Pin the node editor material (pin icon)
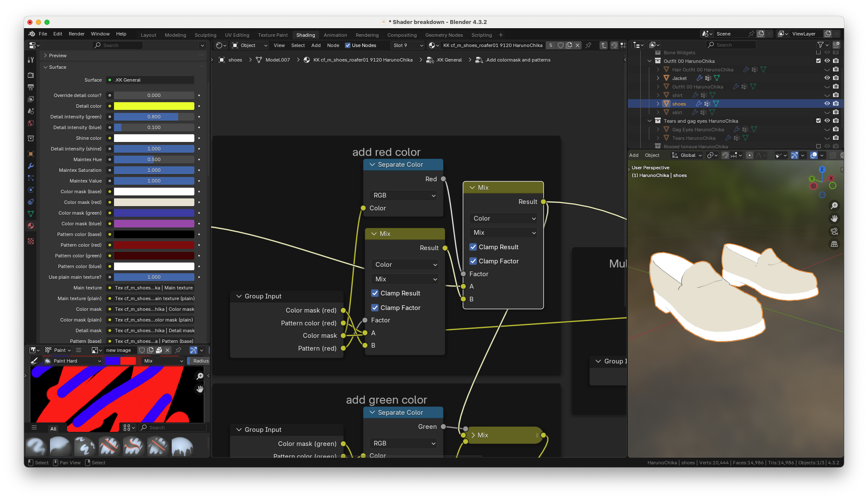 pyautogui.click(x=588, y=45)
